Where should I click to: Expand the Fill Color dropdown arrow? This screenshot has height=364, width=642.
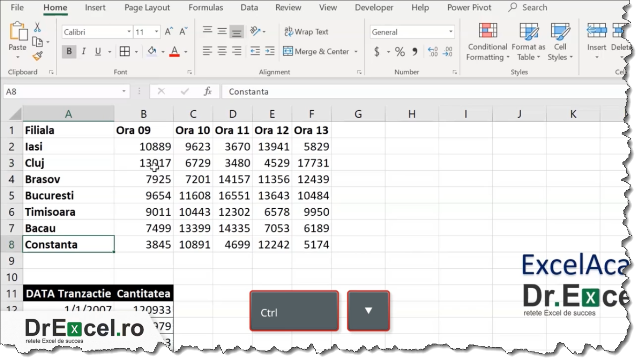pyautogui.click(x=163, y=52)
